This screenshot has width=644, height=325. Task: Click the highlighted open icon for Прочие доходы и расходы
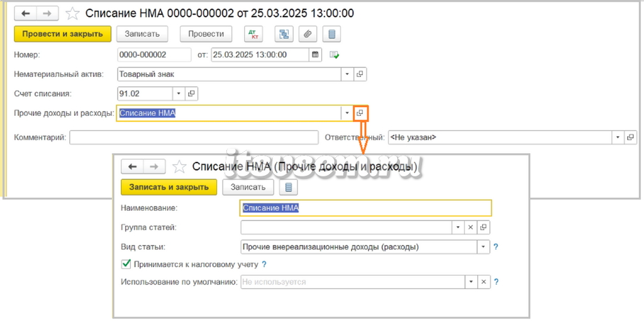[360, 113]
